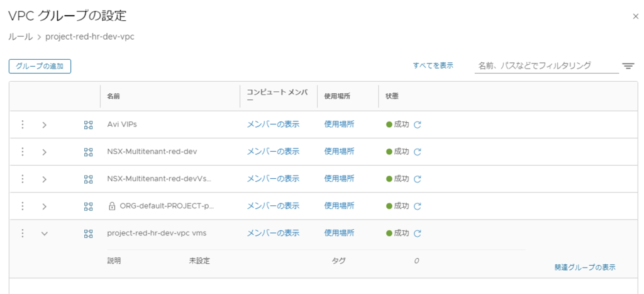Refresh status of Avi VIPs group

click(418, 125)
